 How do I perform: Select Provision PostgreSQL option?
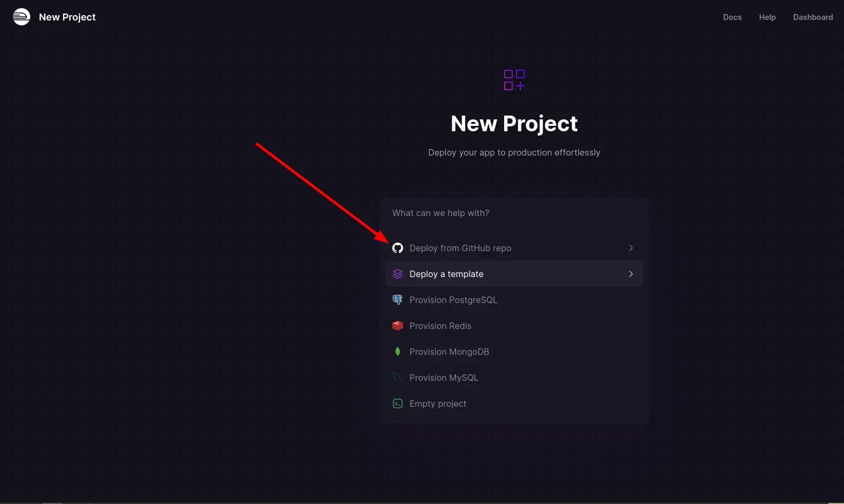pyautogui.click(x=514, y=300)
